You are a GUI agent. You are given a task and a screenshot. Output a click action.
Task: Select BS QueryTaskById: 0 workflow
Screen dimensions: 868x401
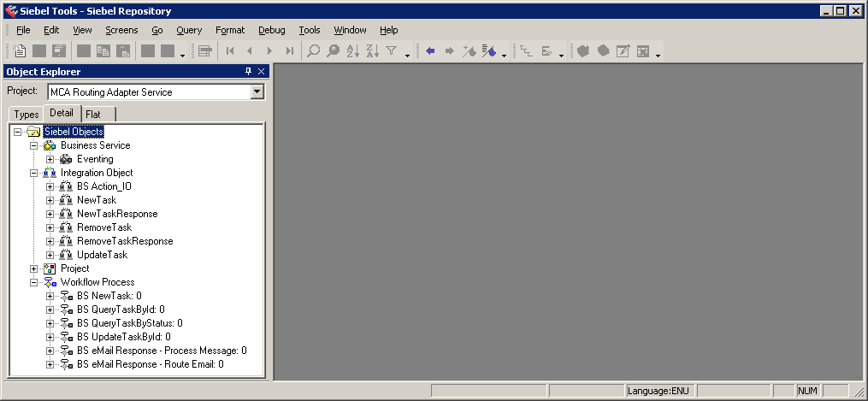tap(121, 310)
